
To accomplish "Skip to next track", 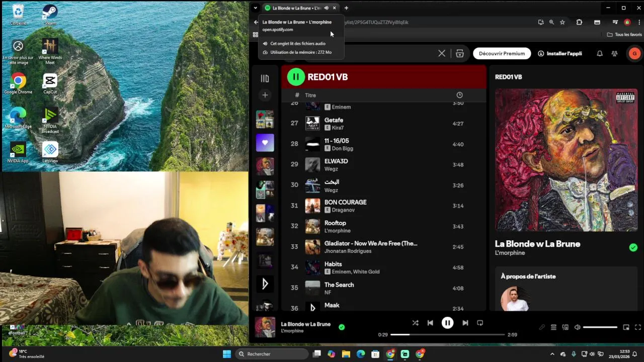I will (x=465, y=323).
